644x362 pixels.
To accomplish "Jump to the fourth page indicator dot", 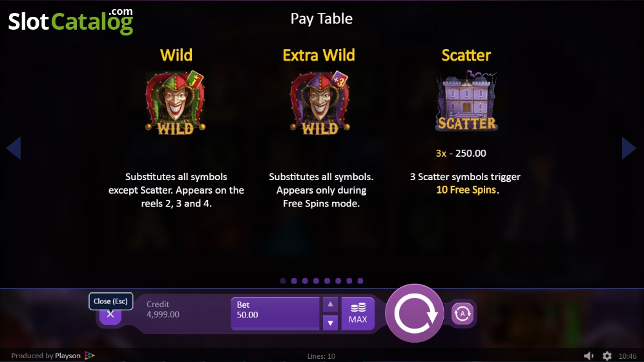I will 317,281.
